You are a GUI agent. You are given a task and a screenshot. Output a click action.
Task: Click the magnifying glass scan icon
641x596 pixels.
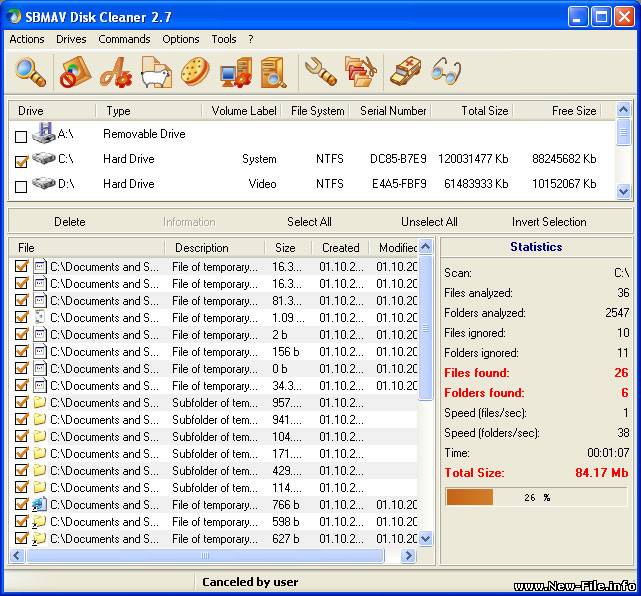(x=31, y=72)
